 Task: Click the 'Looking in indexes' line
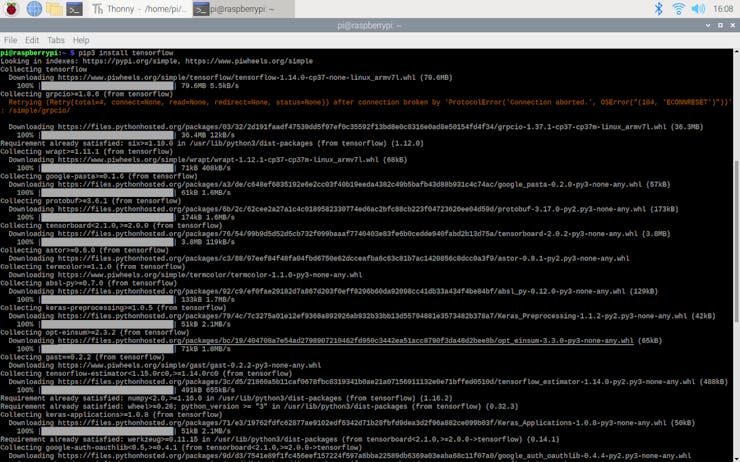(x=157, y=61)
